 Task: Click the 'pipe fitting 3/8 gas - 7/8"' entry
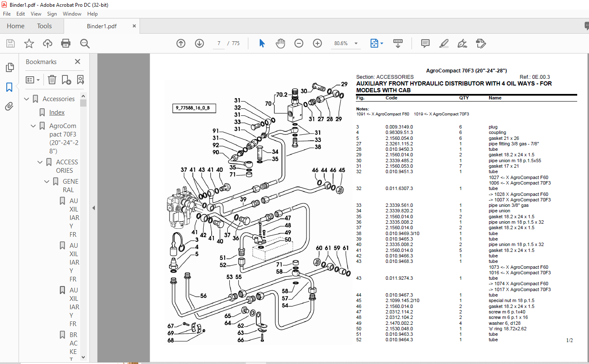click(515, 144)
